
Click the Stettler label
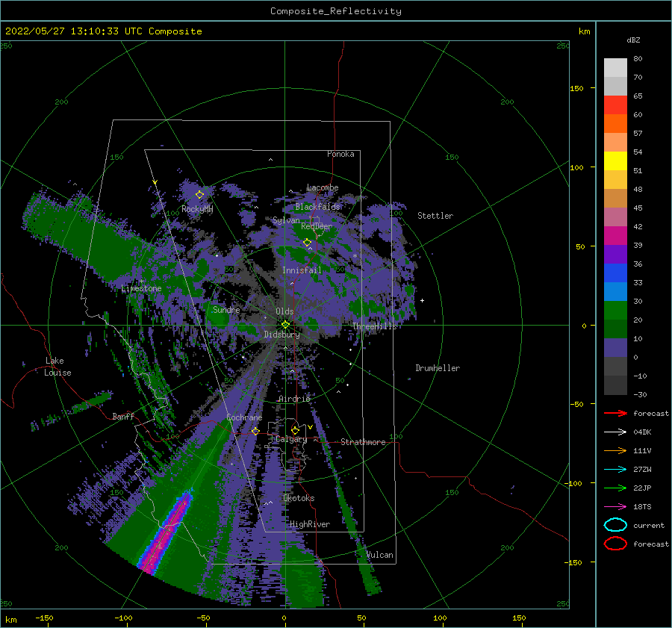tap(435, 216)
